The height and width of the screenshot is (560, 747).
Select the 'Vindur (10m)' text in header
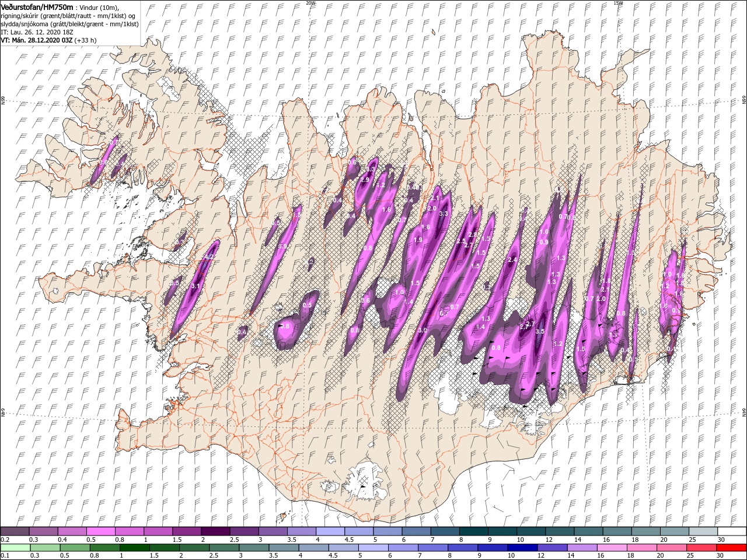100,7
